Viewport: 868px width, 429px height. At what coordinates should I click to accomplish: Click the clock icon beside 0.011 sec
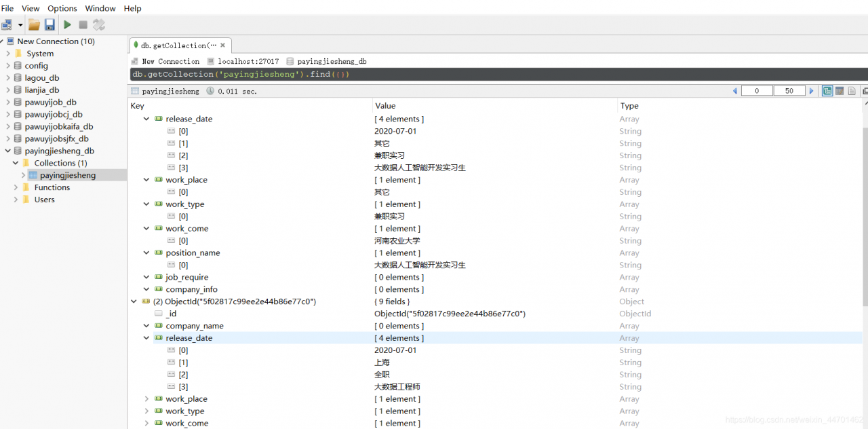[210, 91]
